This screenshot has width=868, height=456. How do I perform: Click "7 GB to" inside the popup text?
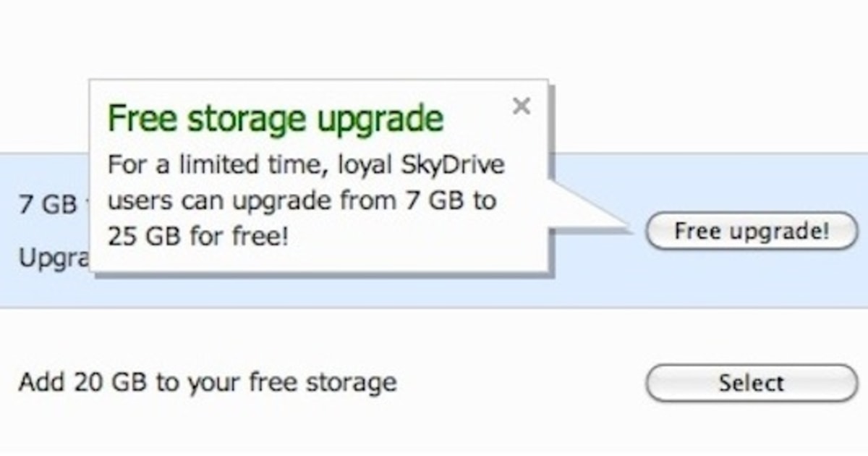click(450, 200)
